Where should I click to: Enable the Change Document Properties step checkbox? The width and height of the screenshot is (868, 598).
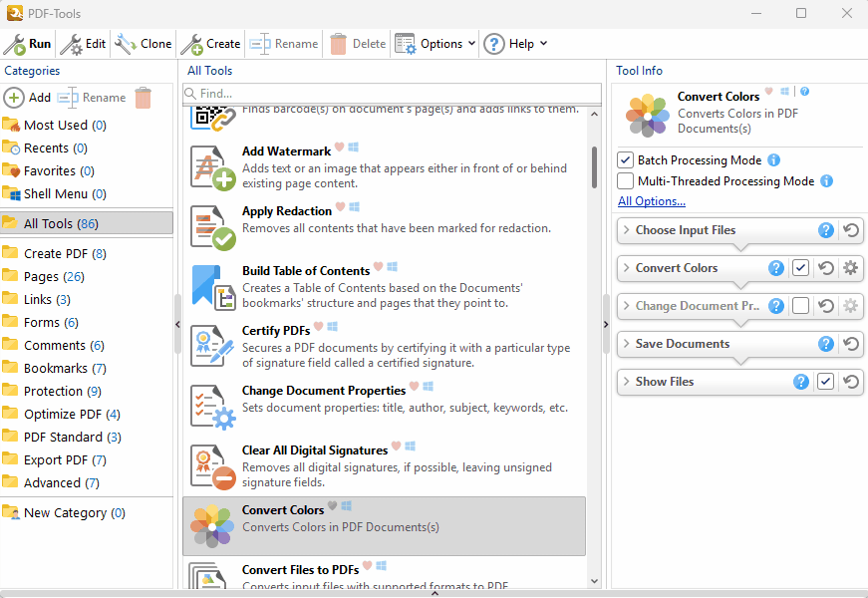(800, 306)
